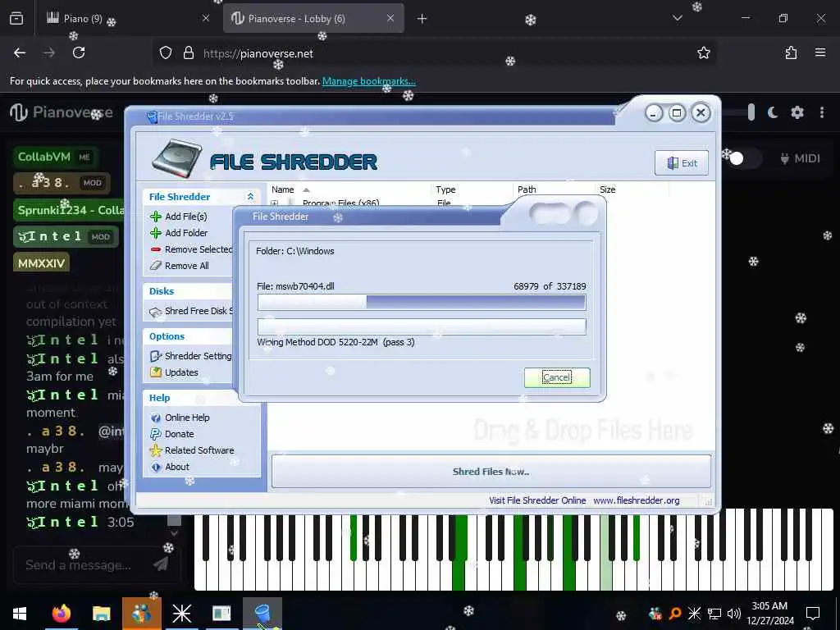Click the Shred Free Disk Space icon
The height and width of the screenshot is (630, 840).
(156, 311)
